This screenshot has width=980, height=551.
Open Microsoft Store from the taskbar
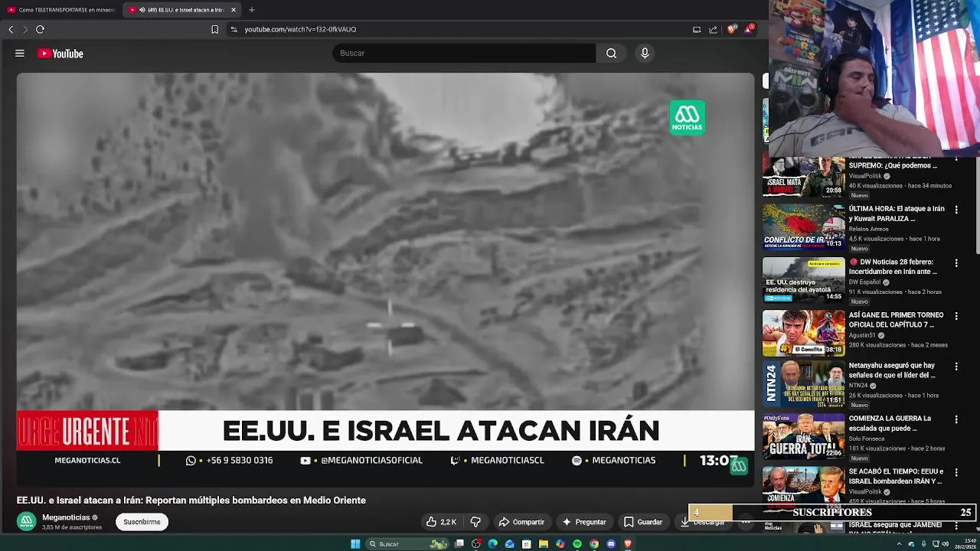[x=526, y=544]
